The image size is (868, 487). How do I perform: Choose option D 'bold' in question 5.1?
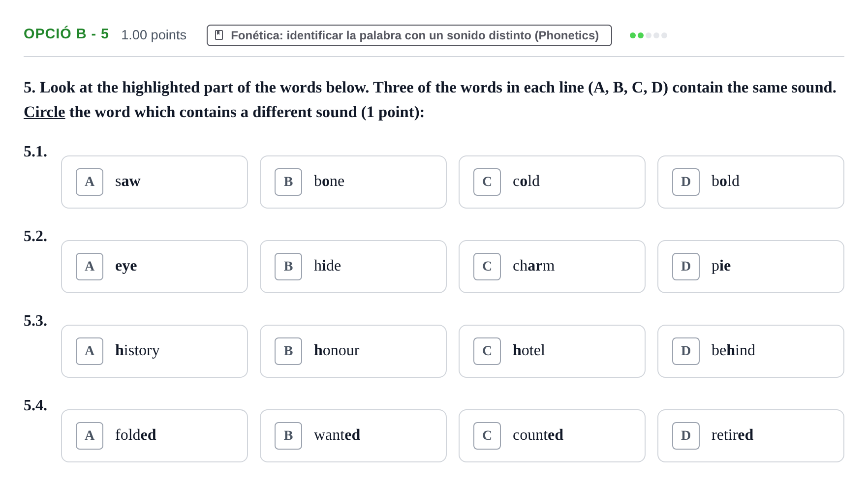coord(751,182)
